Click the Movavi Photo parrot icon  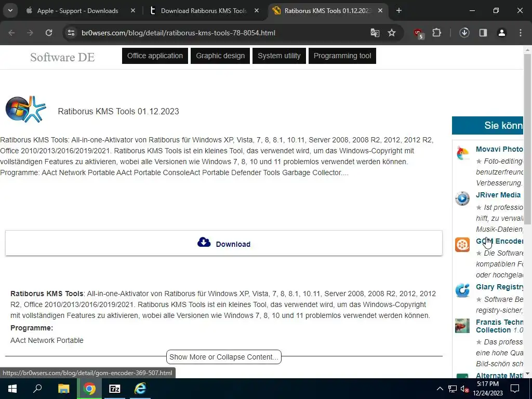point(462,153)
